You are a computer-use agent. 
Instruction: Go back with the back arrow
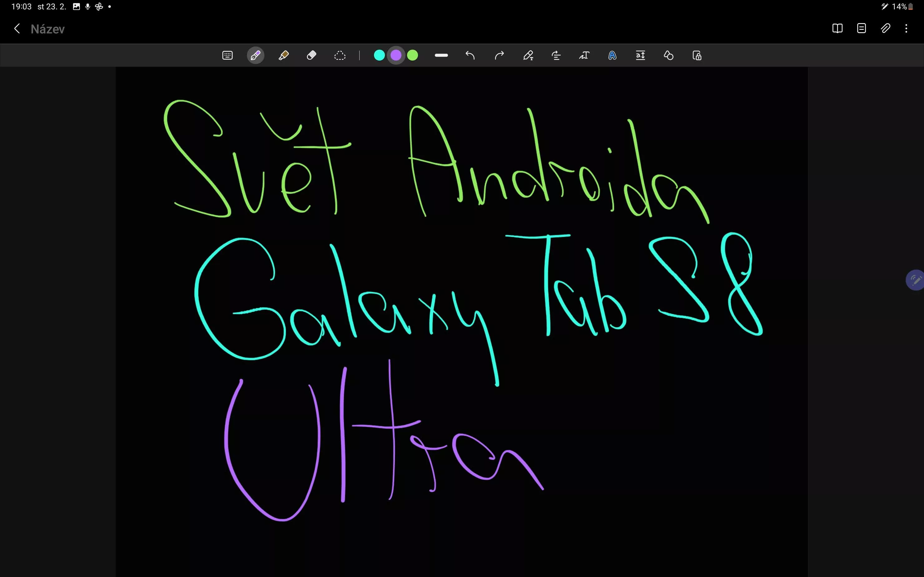[17, 29]
